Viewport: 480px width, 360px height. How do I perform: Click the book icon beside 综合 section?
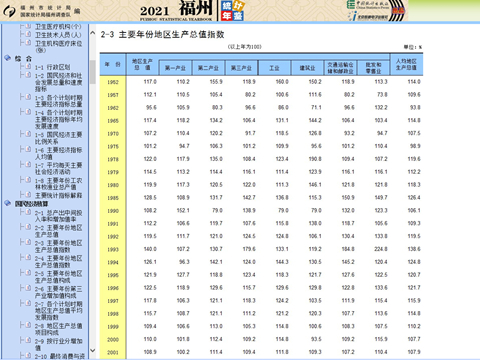pyautogui.click(x=8, y=58)
